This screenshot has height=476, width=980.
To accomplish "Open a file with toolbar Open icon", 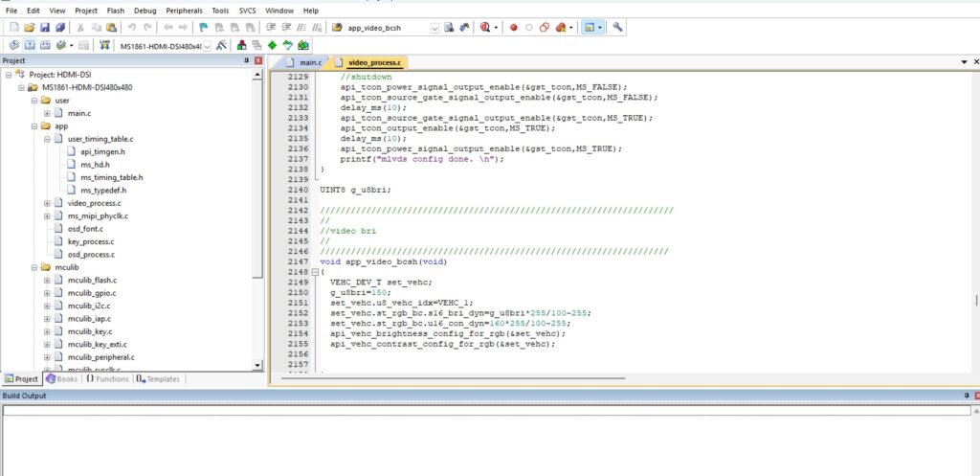I will (30, 28).
